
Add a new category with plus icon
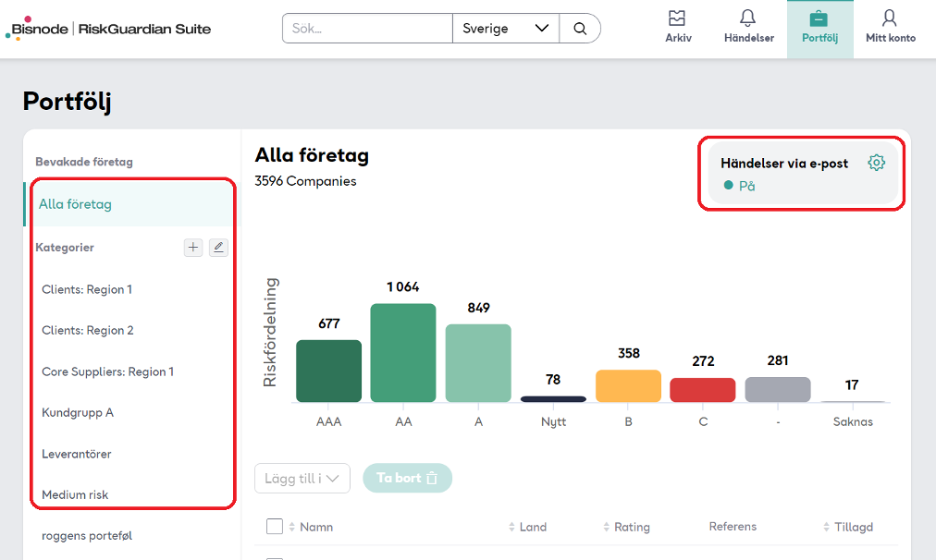pos(192,248)
